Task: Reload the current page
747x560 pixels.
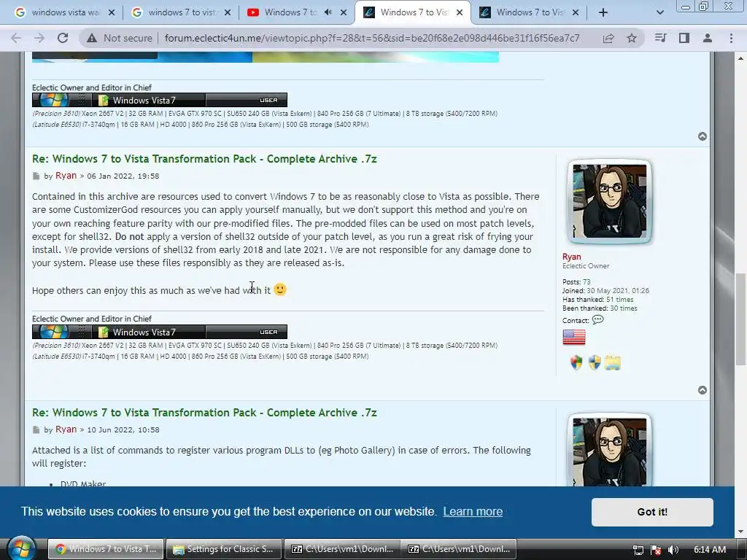Action: 63,38
